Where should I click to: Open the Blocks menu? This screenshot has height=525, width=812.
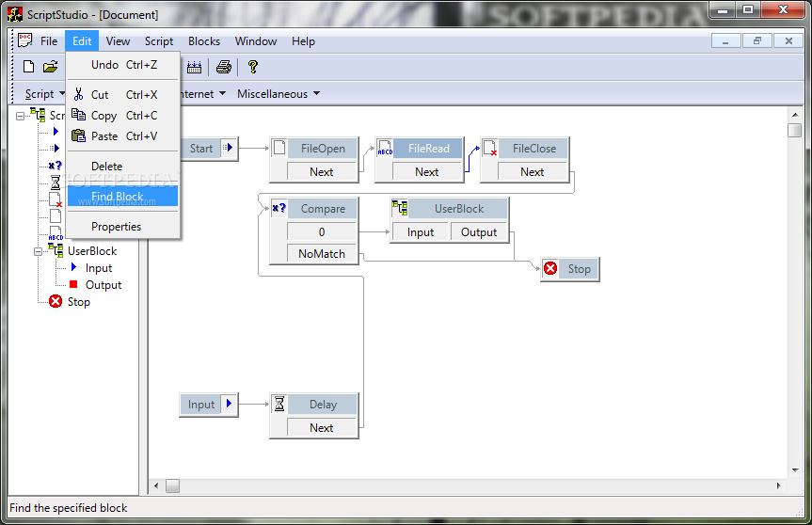(204, 40)
